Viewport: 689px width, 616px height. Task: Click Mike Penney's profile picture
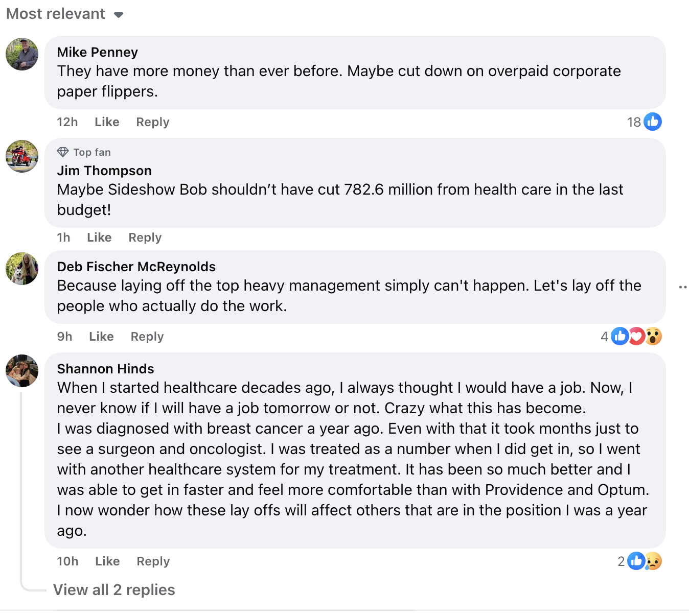22,54
